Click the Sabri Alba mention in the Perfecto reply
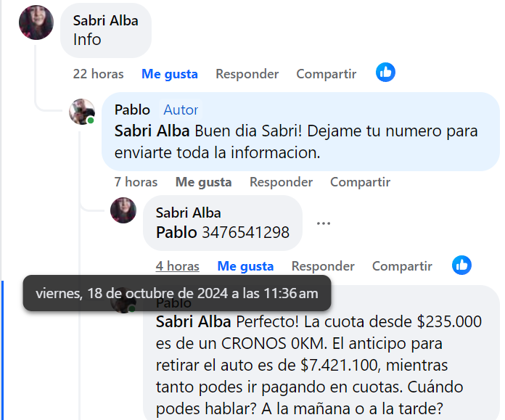Viewport: 505px width, 420px height. click(x=193, y=321)
